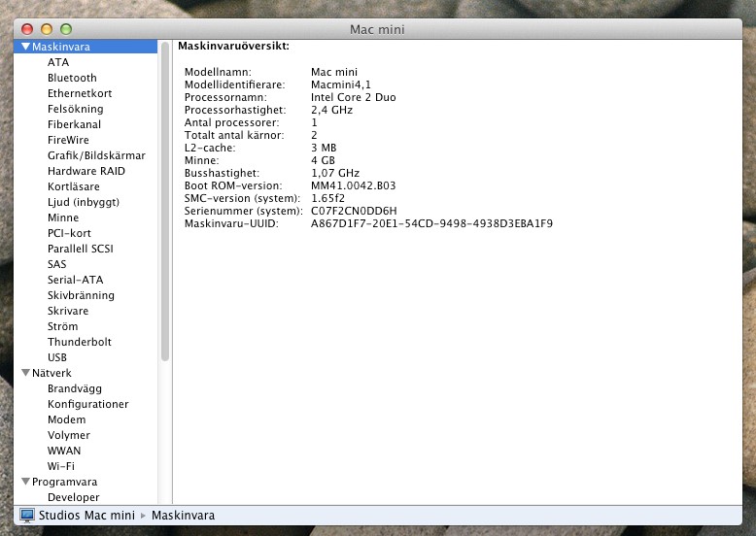Click Serial-ATA in the hardware list

75,280
